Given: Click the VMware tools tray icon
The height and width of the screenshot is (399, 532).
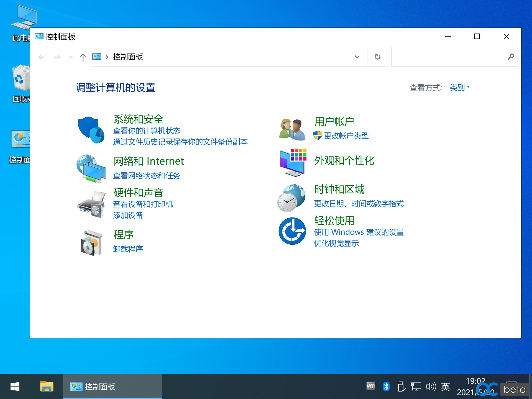Looking at the screenshot, I should (370, 386).
